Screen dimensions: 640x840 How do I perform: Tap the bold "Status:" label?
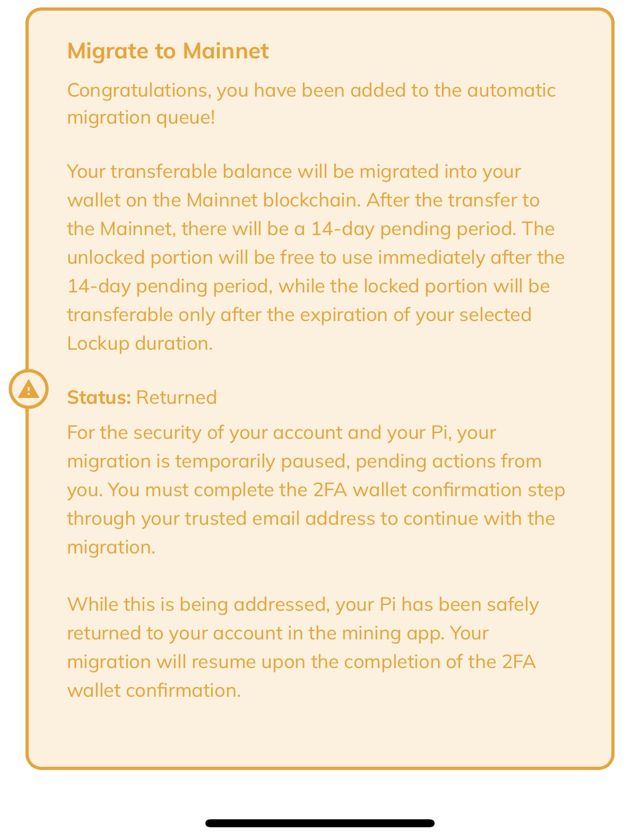[99, 397]
